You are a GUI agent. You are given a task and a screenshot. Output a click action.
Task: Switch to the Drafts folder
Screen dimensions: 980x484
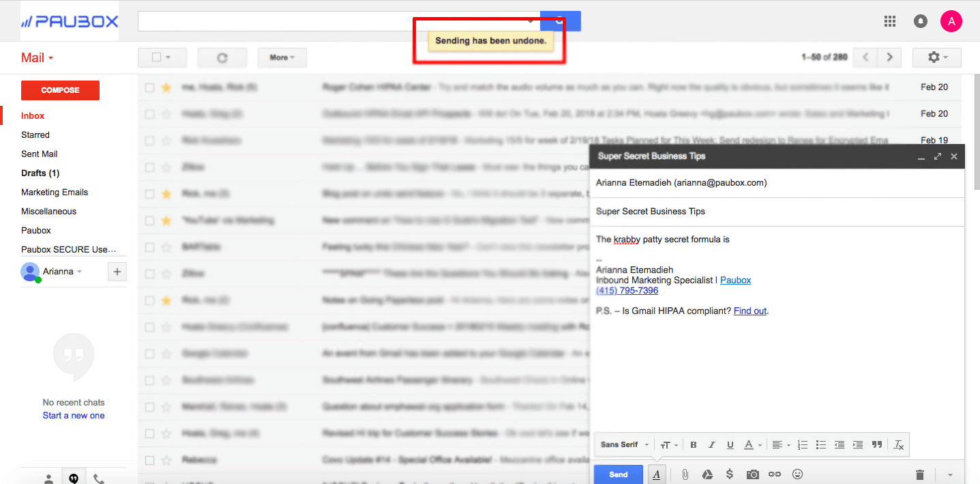[x=41, y=173]
